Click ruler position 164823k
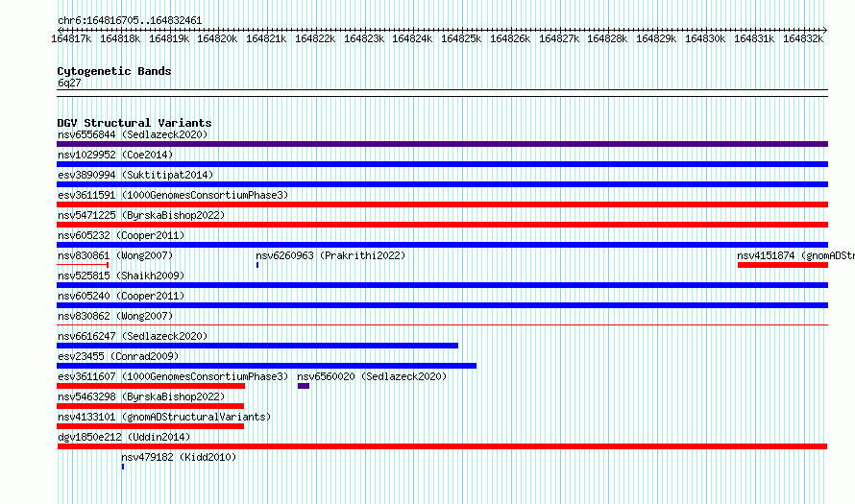Viewport: 855px width, 504px height. (x=364, y=38)
